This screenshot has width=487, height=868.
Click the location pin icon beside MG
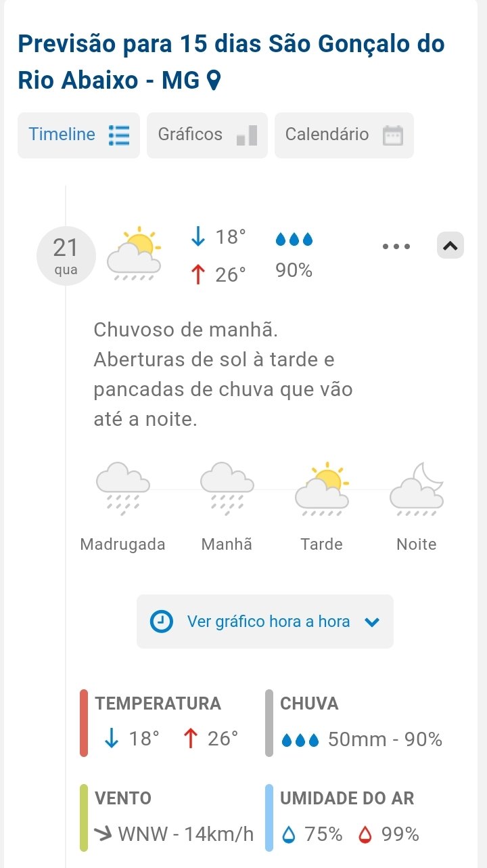(213, 81)
